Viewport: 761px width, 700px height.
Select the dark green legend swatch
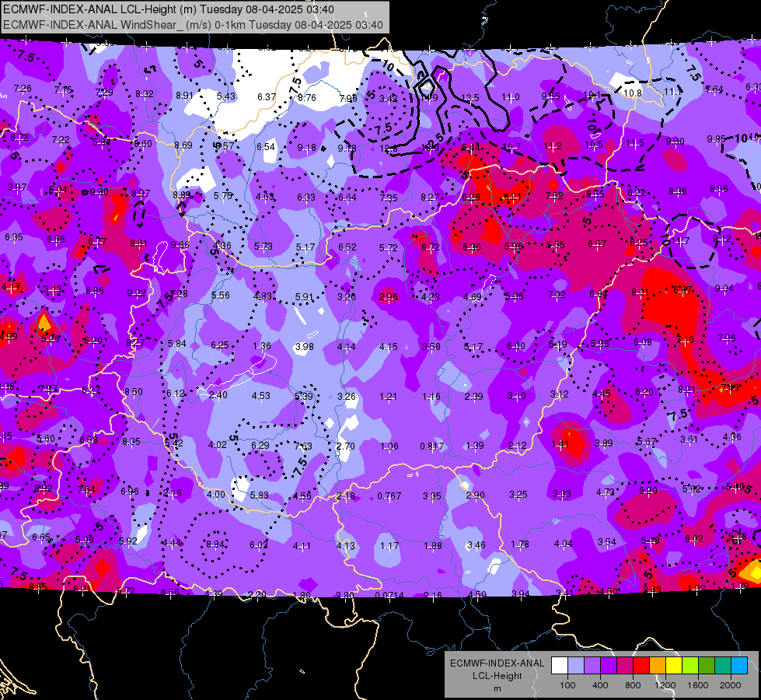pos(707,666)
